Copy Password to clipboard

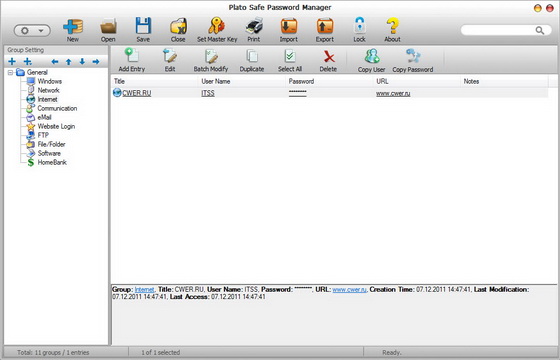(x=412, y=61)
